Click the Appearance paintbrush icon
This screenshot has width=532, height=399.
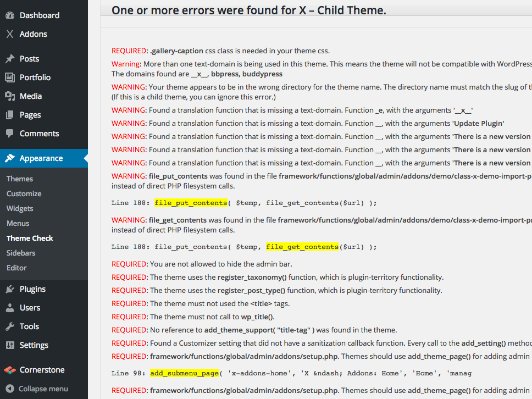(10, 158)
